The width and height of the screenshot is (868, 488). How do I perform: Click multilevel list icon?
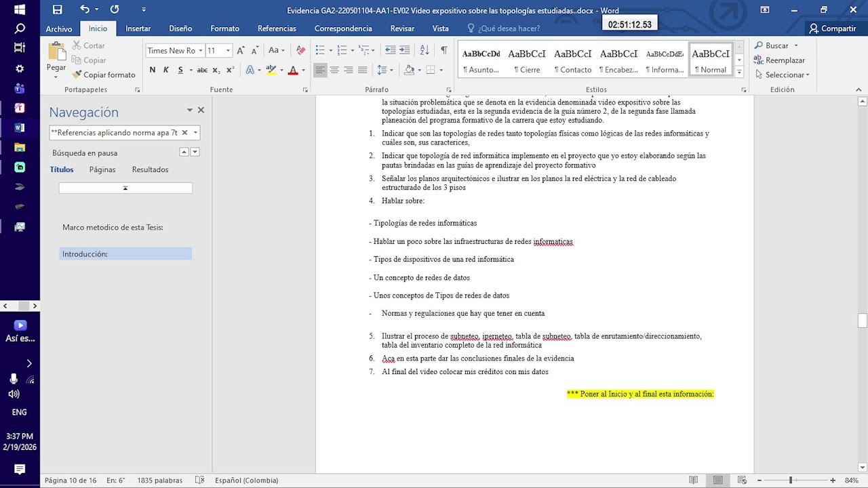coord(364,50)
